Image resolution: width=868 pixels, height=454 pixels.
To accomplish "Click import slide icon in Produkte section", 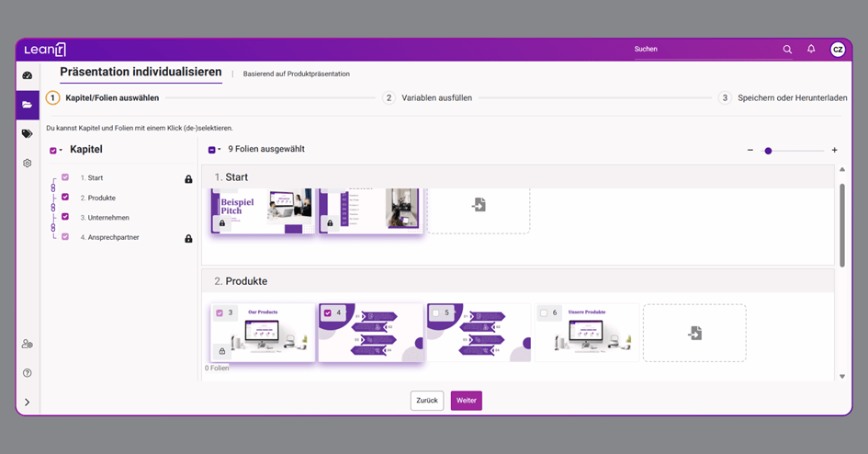I will pos(694,333).
